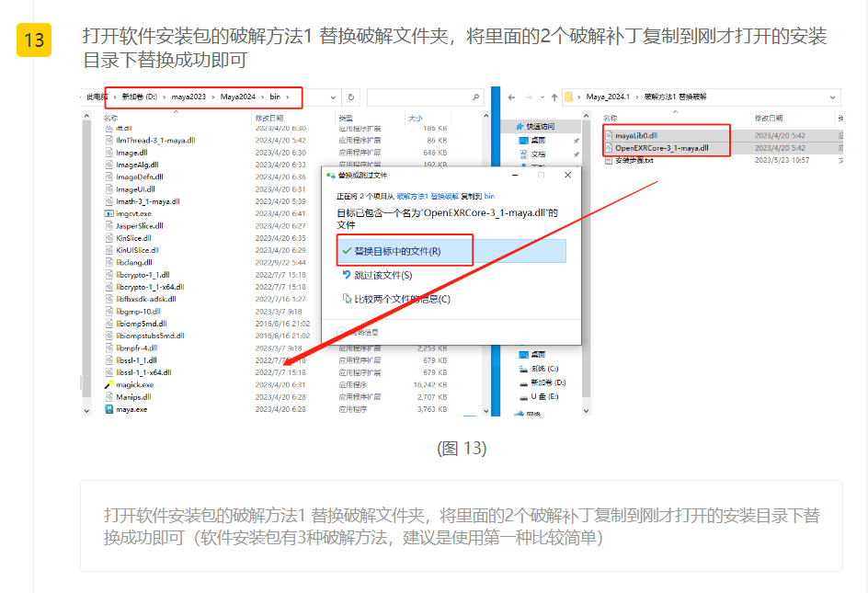This screenshot has height=593, width=868.
Task: Select Maya2024 in the address breadcrumb
Action: pyautogui.click(x=238, y=97)
